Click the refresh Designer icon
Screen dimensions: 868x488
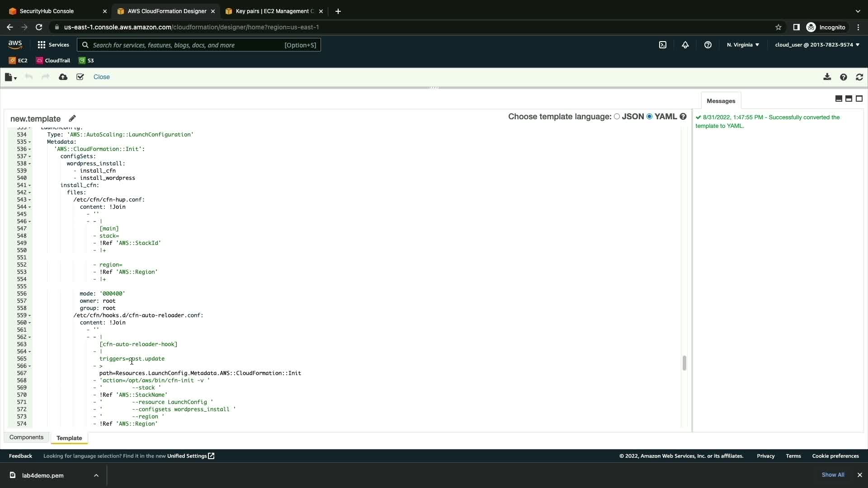tap(859, 77)
